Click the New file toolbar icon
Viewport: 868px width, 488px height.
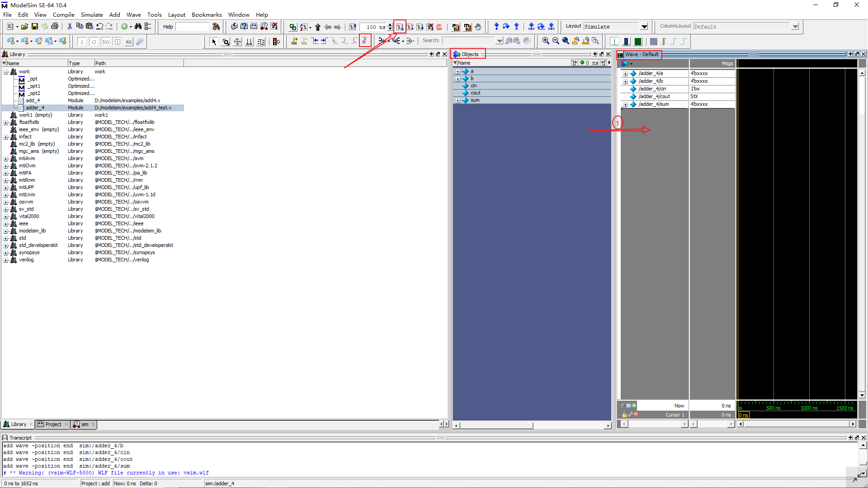[x=10, y=27]
